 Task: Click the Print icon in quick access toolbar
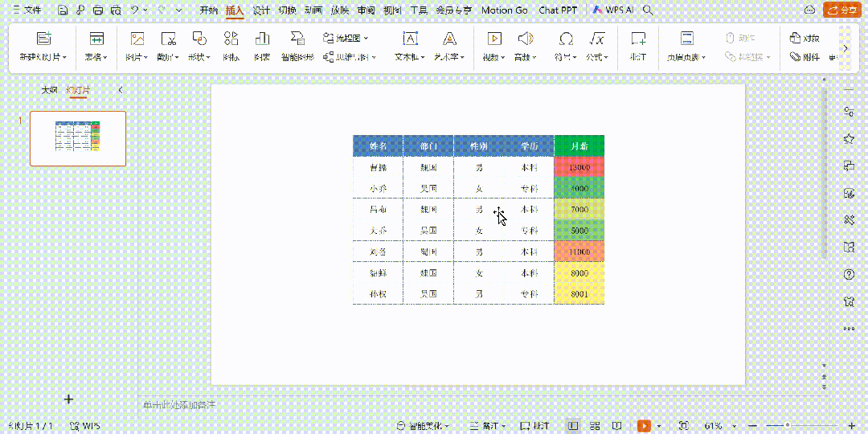[98, 10]
